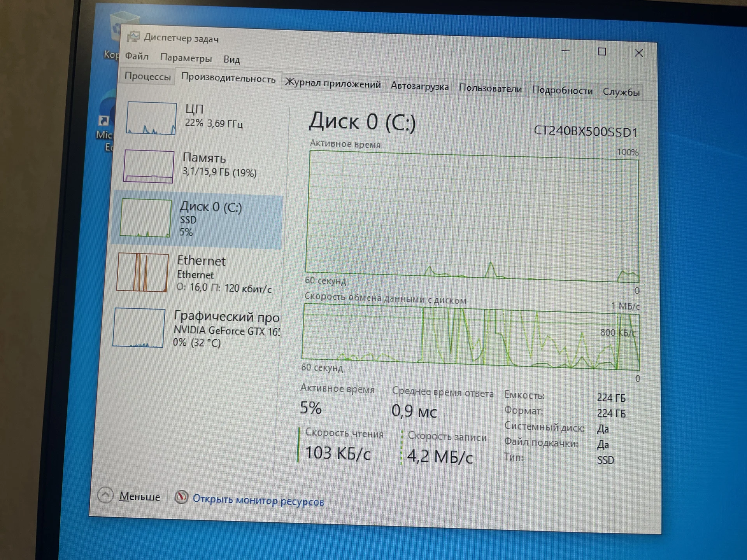Click the Тип: label
This screenshot has height=560, width=747.
[514, 457]
